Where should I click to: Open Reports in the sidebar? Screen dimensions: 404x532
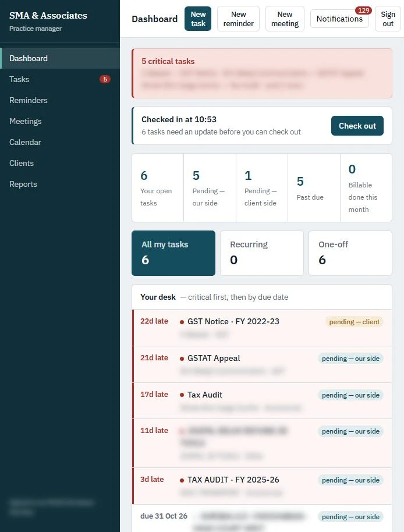click(x=60, y=185)
